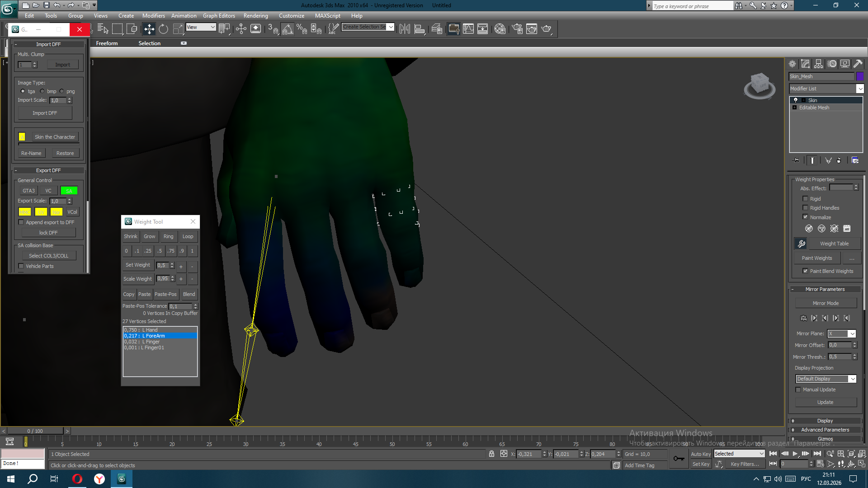Open the Hierarchy command panel tab
The image size is (868, 488).
pyautogui.click(x=819, y=64)
